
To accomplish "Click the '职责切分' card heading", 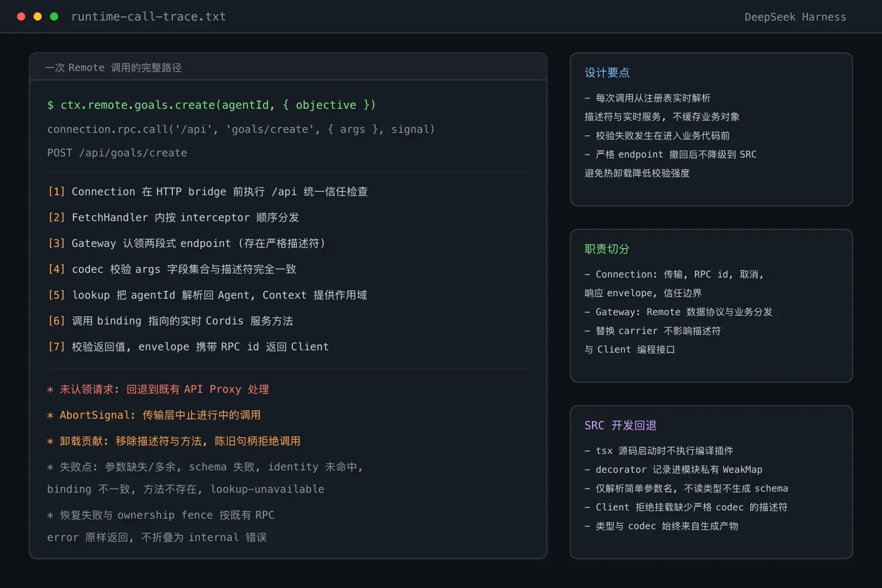I will [607, 249].
